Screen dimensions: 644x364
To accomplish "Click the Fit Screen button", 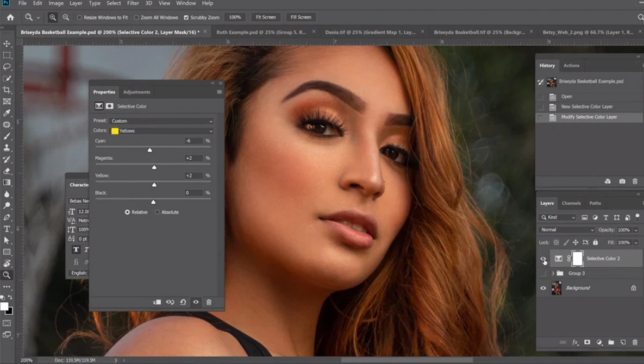I will tap(266, 17).
